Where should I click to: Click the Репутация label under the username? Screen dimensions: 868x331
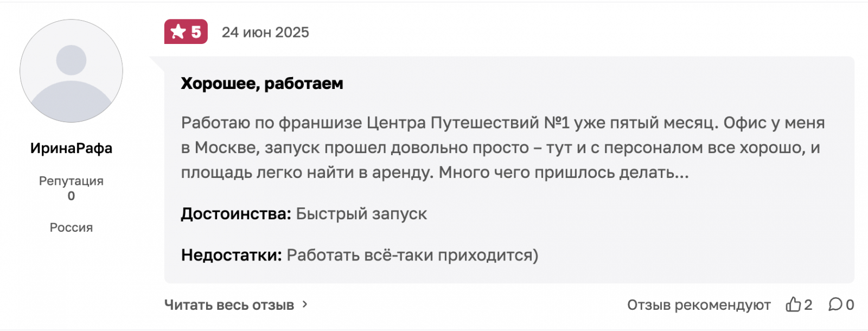[x=71, y=181]
